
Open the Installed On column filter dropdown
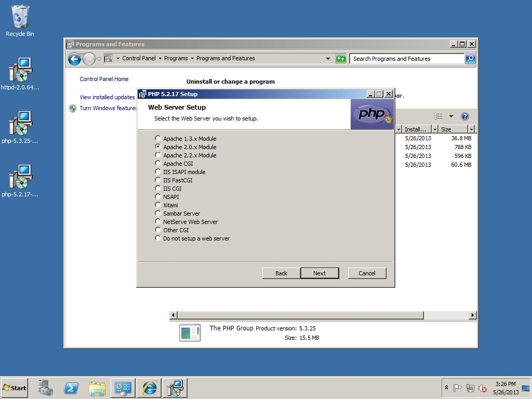[435, 129]
